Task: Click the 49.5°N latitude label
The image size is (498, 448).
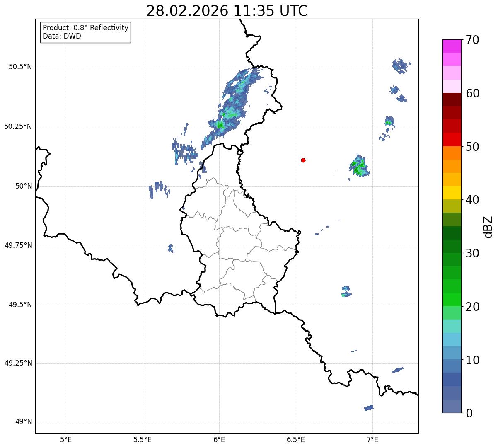Action: (20, 305)
